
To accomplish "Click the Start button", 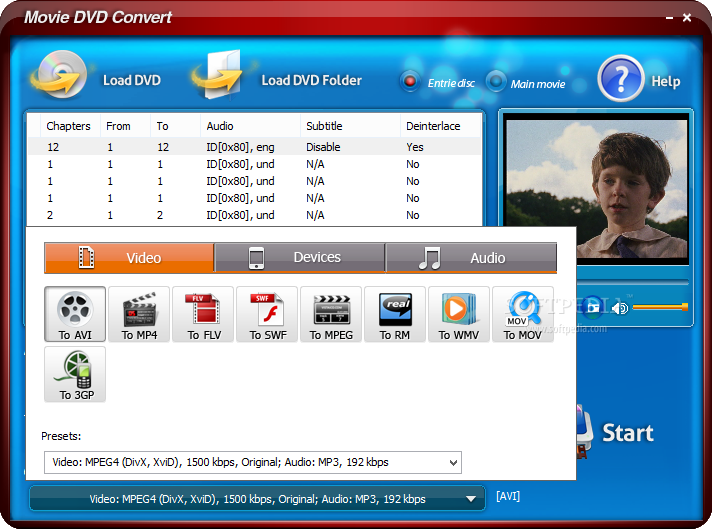I will click(x=628, y=433).
